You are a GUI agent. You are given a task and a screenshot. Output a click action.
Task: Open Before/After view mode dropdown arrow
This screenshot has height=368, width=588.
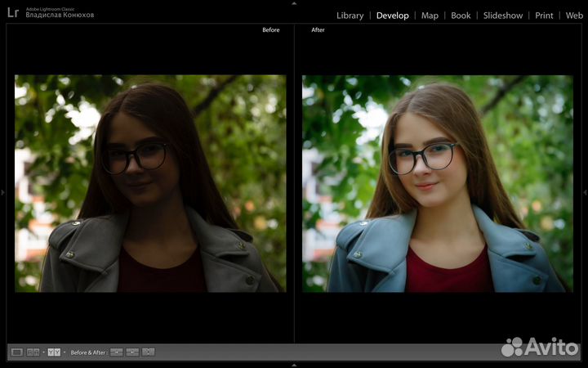pyautogui.click(x=65, y=352)
